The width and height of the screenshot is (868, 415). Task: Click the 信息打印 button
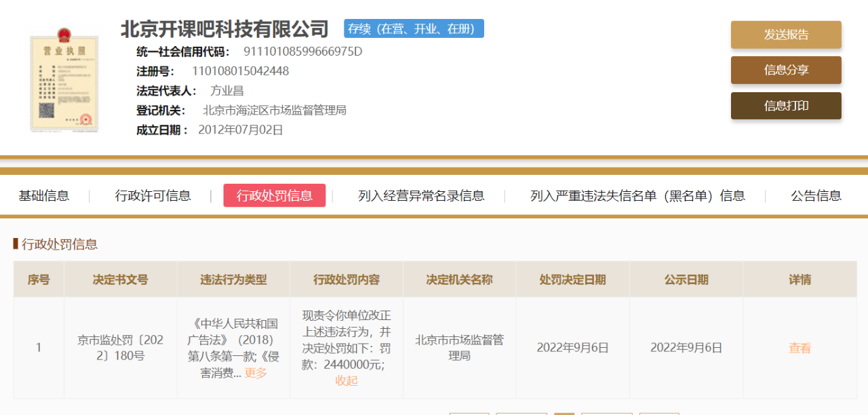click(x=786, y=106)
